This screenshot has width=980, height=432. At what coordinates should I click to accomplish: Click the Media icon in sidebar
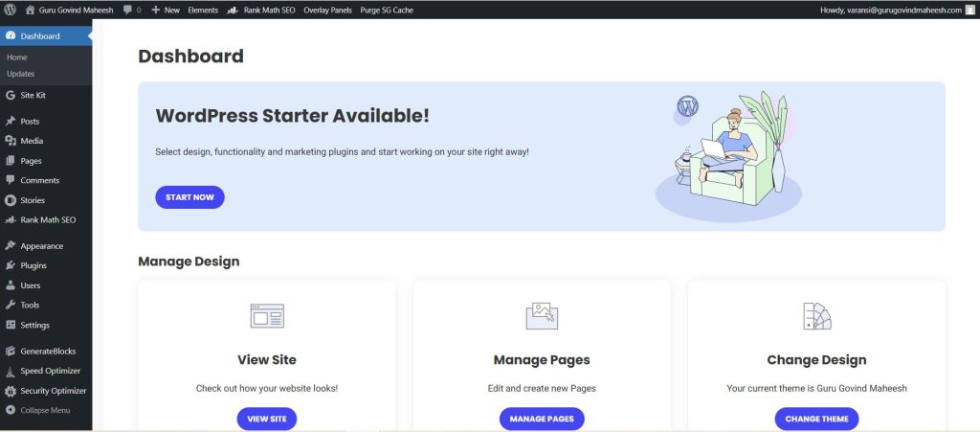(x=10, y=141)
